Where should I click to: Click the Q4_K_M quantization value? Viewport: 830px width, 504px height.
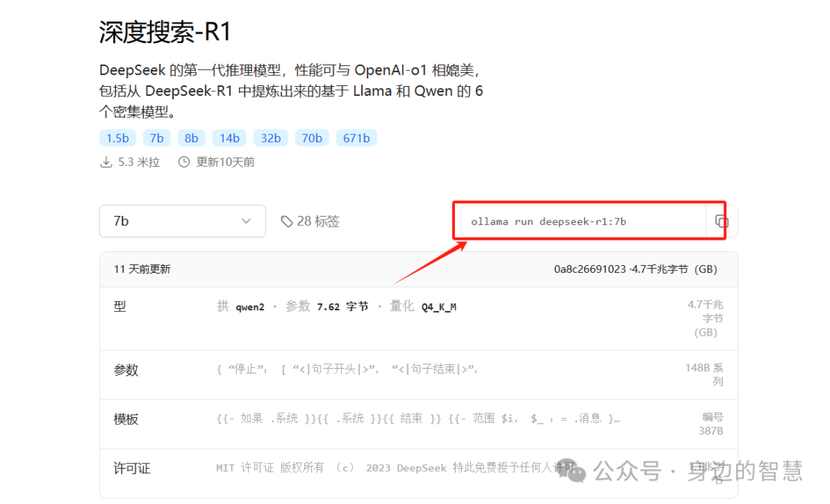(x=439, y=307)
